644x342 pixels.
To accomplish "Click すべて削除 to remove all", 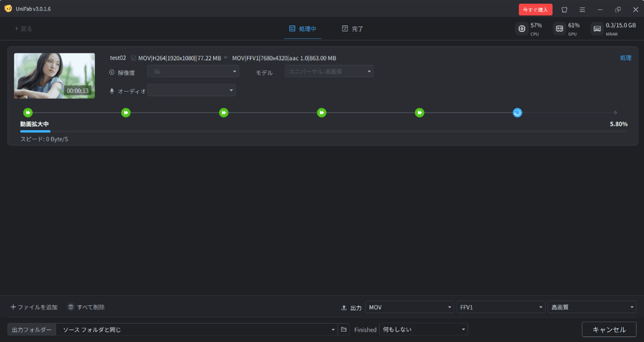I will pyautogui.click(x=86, y=307).
